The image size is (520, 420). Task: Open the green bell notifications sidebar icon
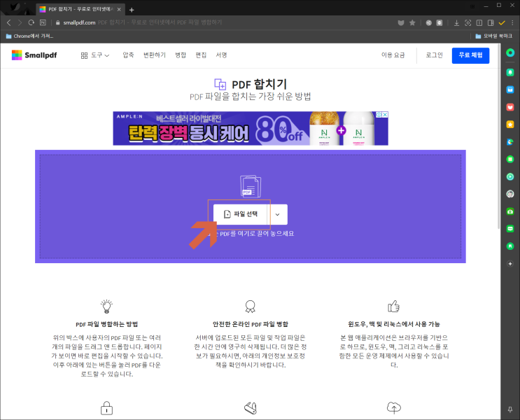(x=510, y=72)
